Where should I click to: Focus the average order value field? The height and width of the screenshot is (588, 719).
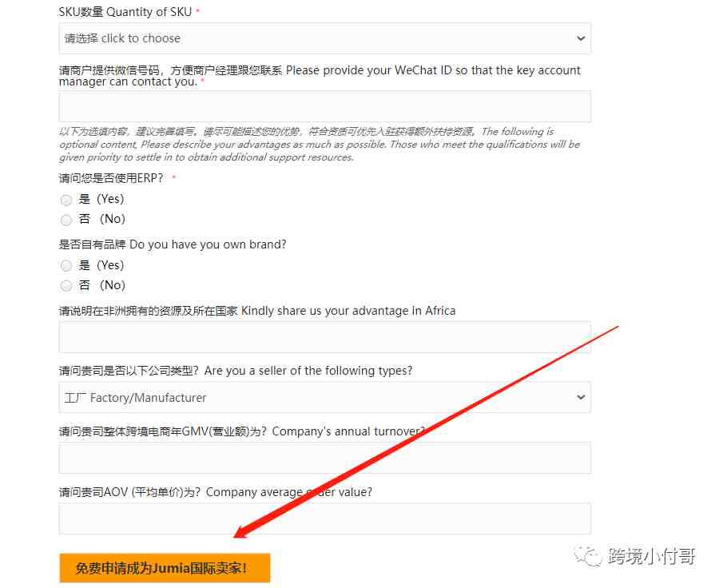(324, 518)
